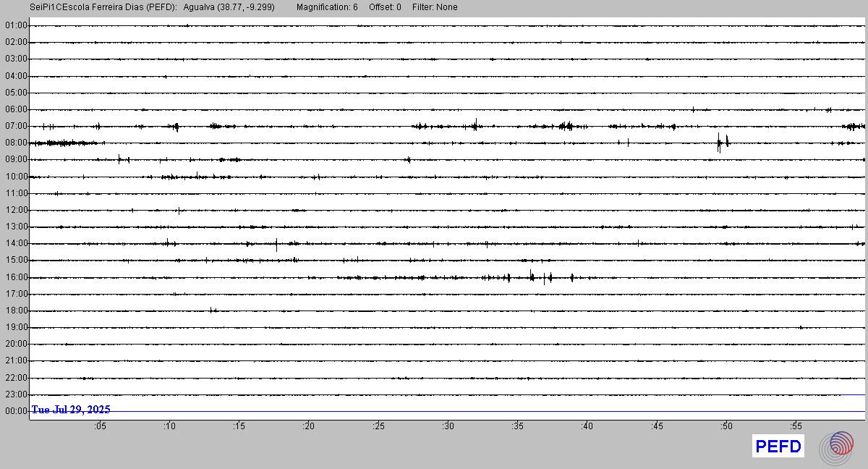Click the 16:00 hour label

point(16,277)
